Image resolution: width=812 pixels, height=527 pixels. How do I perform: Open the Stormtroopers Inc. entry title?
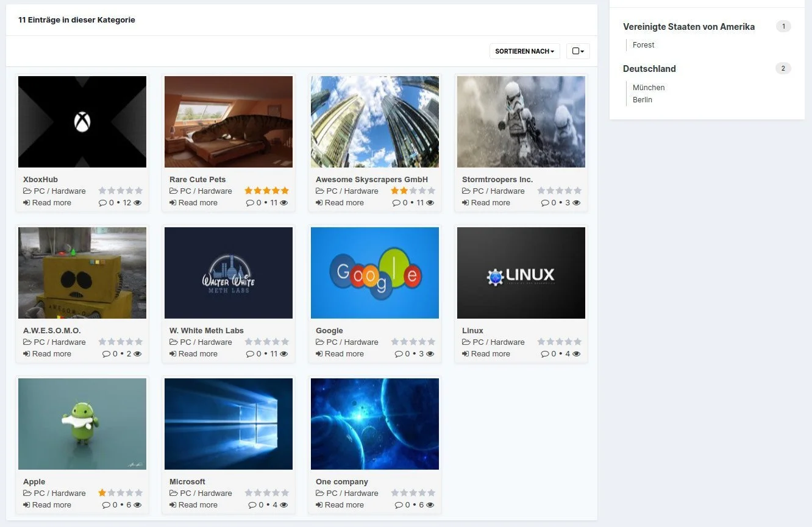click(497, 180)
